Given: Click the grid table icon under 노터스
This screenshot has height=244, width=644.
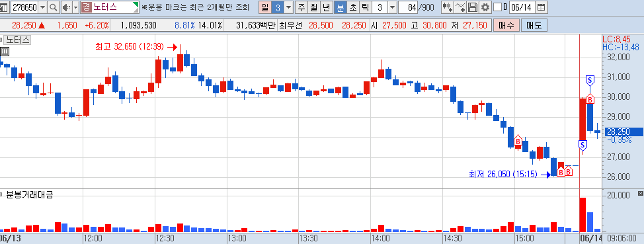Looking at the screenshot, I should [x=5, y=52].
